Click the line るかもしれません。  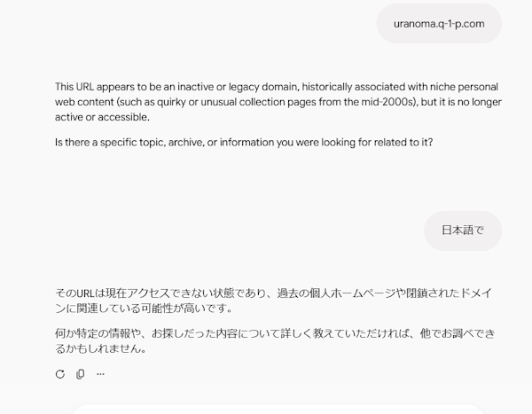101,348
